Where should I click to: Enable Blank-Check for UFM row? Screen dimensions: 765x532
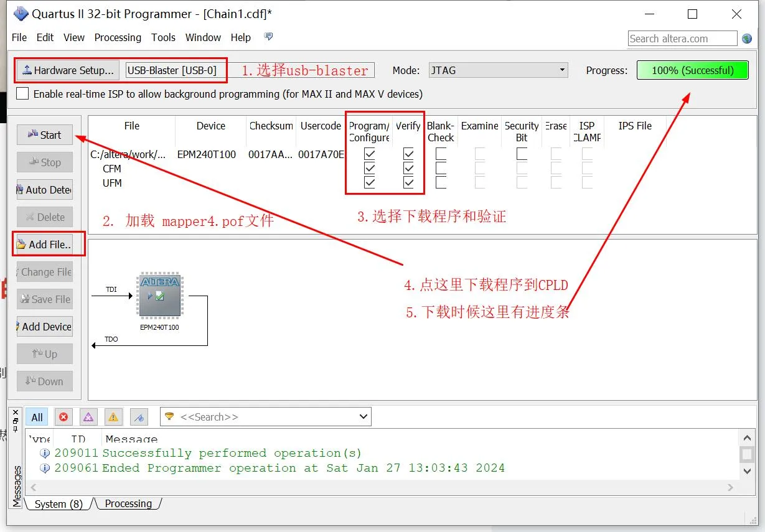tap(441, 182)
